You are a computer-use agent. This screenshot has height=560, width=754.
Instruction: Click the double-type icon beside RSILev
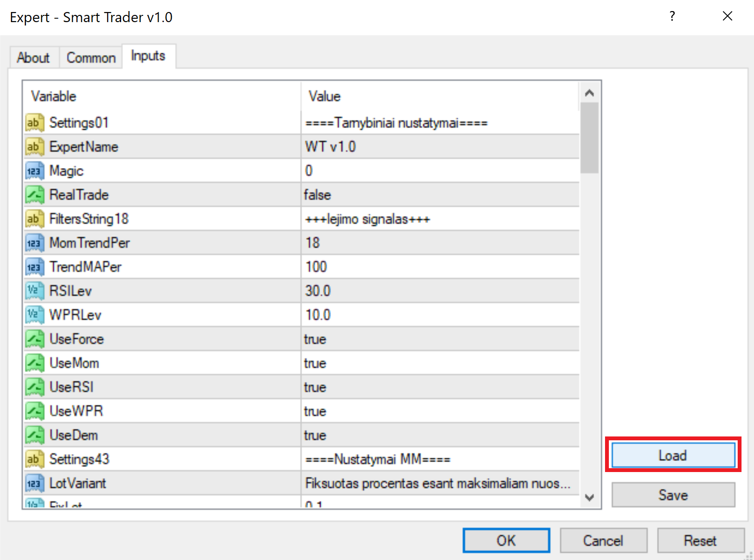35,291
